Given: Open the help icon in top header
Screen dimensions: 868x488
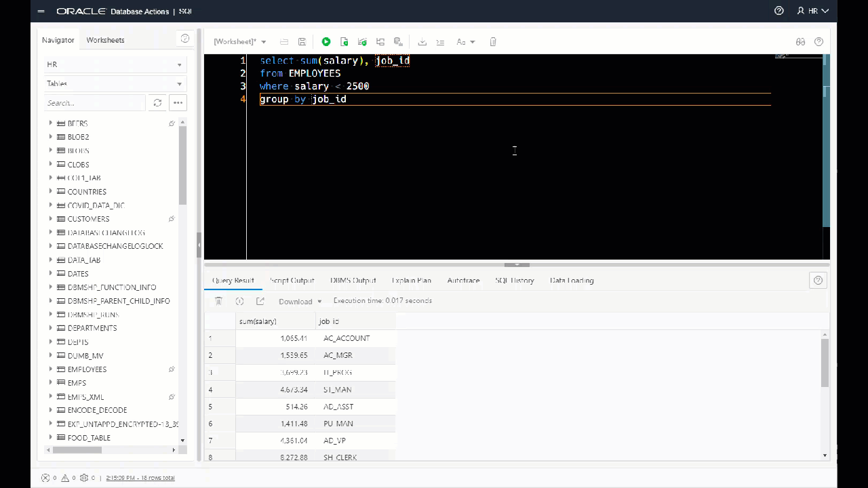Looking at the screenshot, I should (x=779, y=11).
